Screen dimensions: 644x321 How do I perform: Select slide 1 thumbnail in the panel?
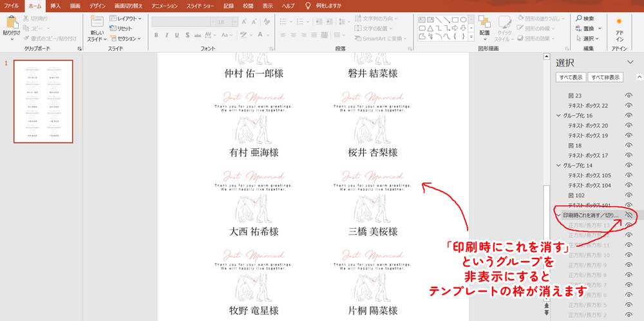pos(44,101)
